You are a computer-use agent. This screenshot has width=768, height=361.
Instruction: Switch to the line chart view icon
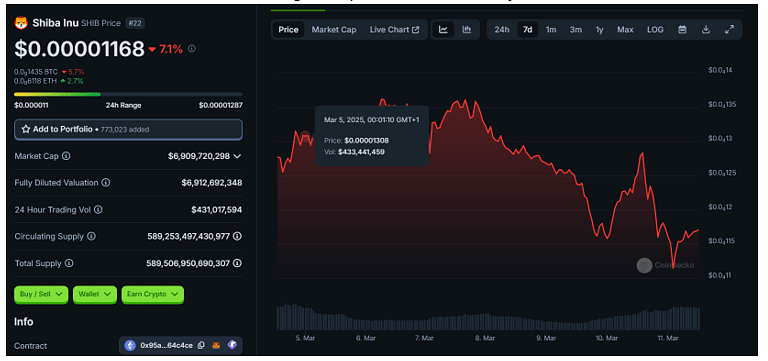(443, 29)
